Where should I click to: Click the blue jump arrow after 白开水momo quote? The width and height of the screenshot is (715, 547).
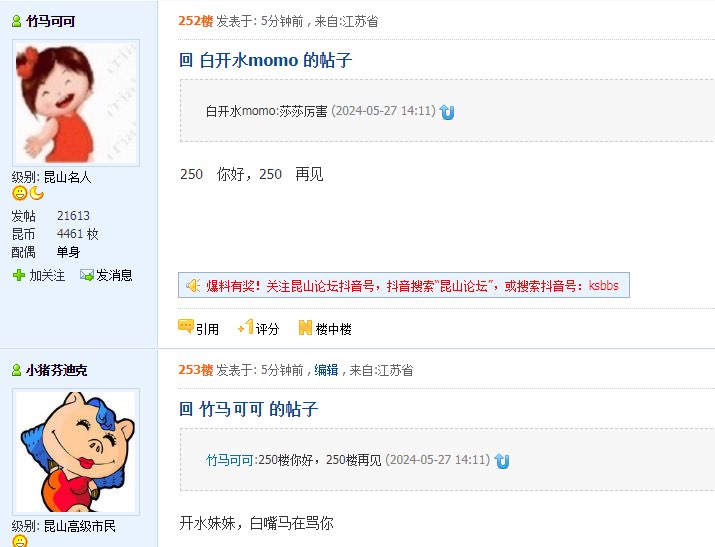click(x=447, y=112)
